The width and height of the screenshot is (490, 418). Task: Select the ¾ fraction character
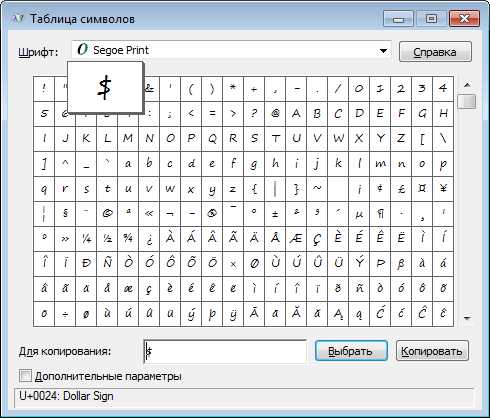pyautogui.click(x=128, y=239)
